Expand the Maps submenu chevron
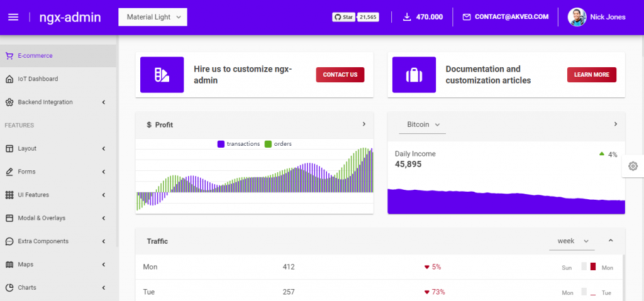The width and height of the screenshot is (644, 301). tap(104, 265)
